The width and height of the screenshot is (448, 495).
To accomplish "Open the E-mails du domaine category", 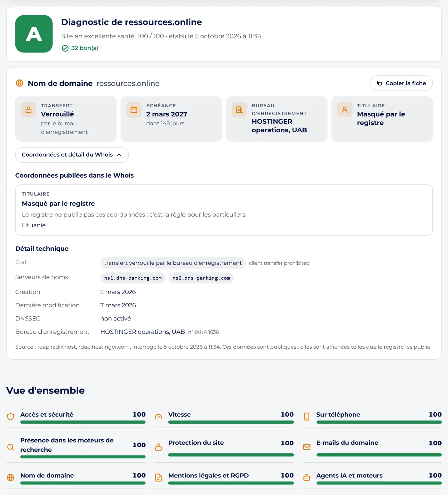I will [372, 447].
